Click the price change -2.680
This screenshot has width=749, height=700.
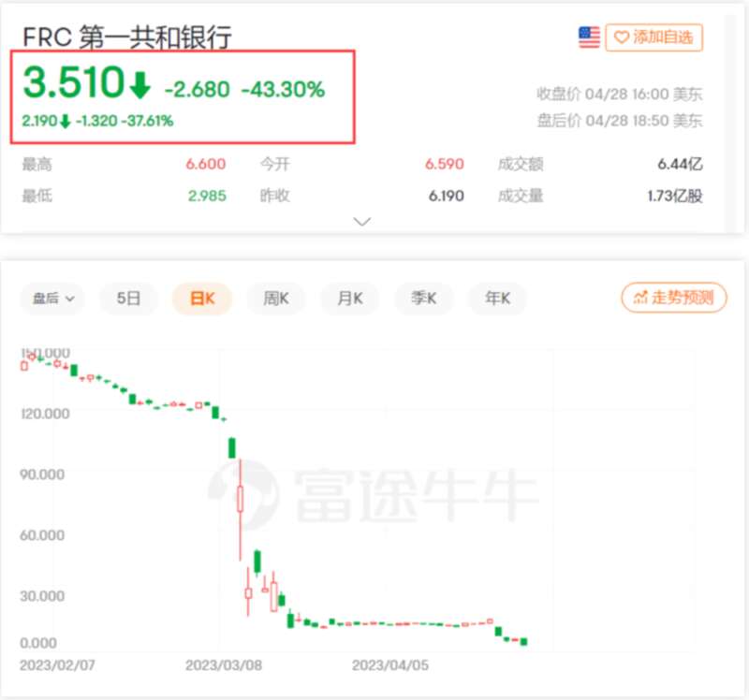[x=198, y=89]
